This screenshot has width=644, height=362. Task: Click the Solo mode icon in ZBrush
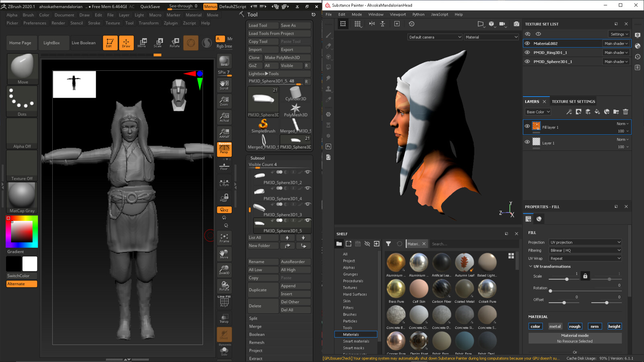[x=224, y=351]
